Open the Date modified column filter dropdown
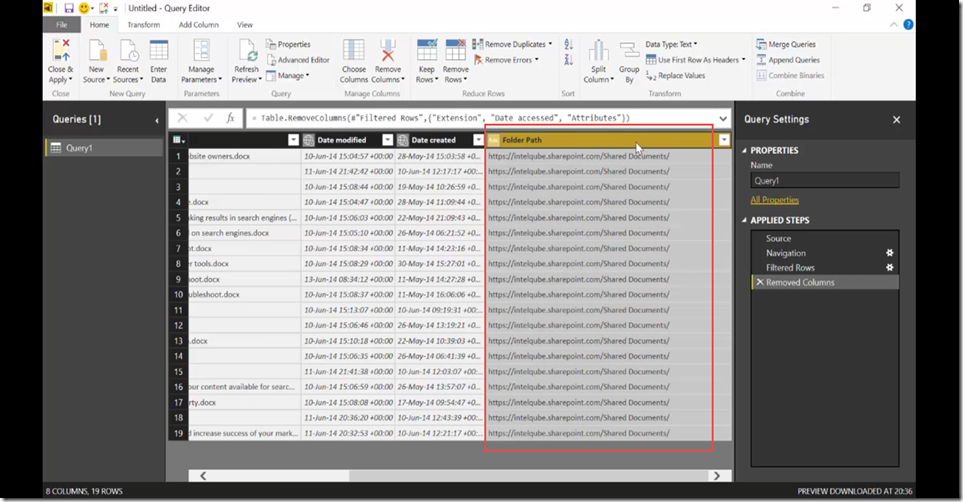 point(387,140)
